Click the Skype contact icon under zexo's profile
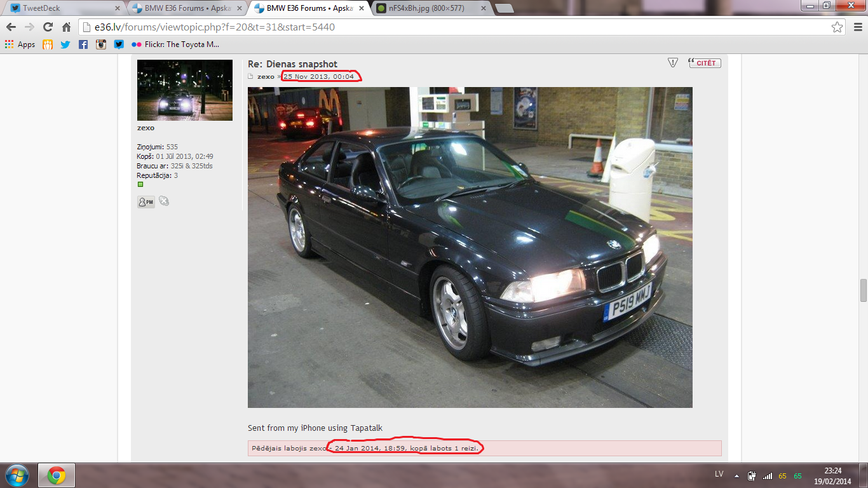This screenshot has height=488, width=868. 164,201
